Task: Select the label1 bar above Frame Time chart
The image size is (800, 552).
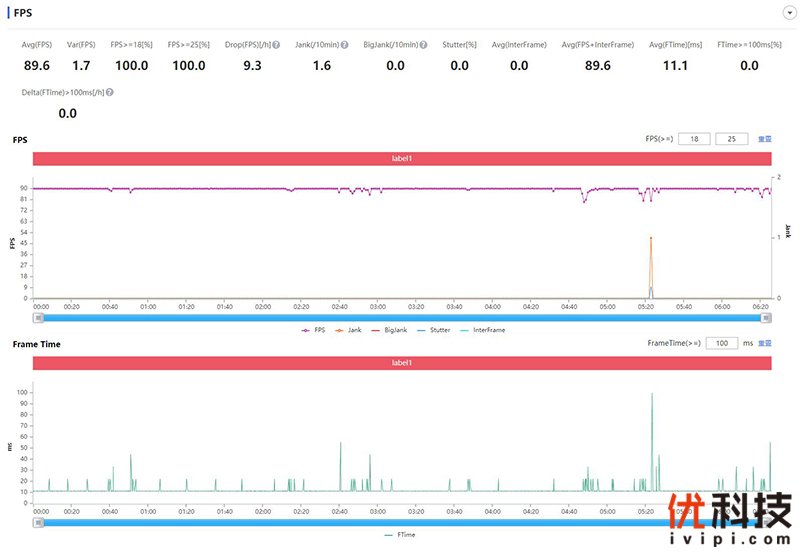Action: pos(402,363)
